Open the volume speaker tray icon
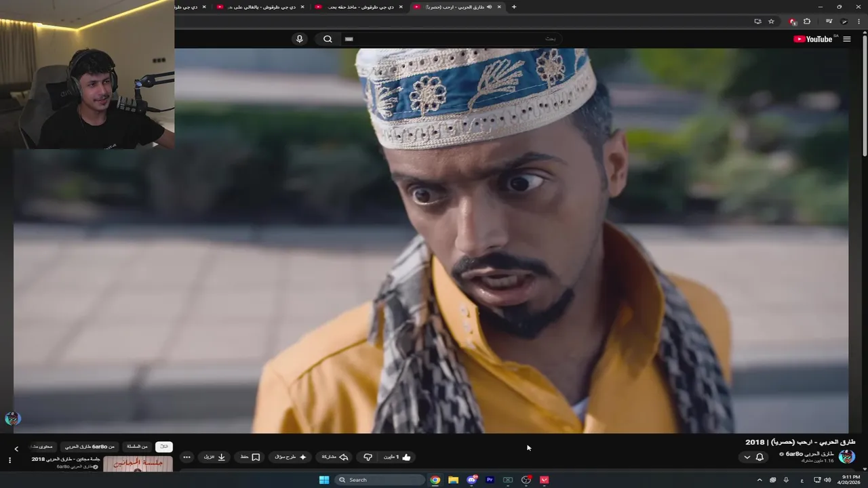 827,480
